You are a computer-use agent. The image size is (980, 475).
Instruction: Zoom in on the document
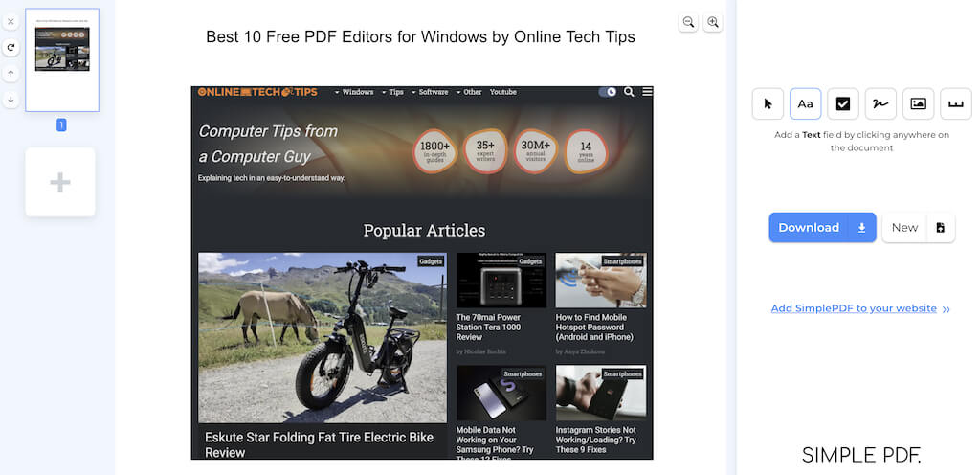(712, 22)
